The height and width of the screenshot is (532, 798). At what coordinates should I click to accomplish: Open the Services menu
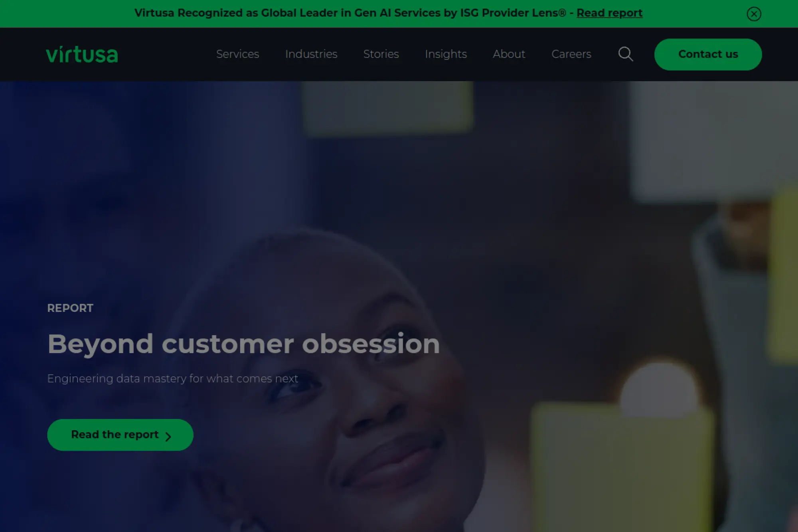tap(237, 54)
